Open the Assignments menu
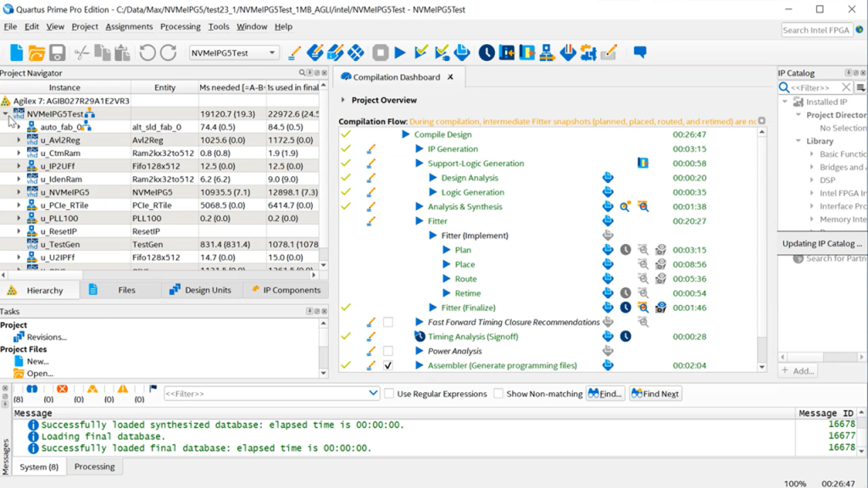The width and height of the screenshot is (868, 488). point(129,26)
